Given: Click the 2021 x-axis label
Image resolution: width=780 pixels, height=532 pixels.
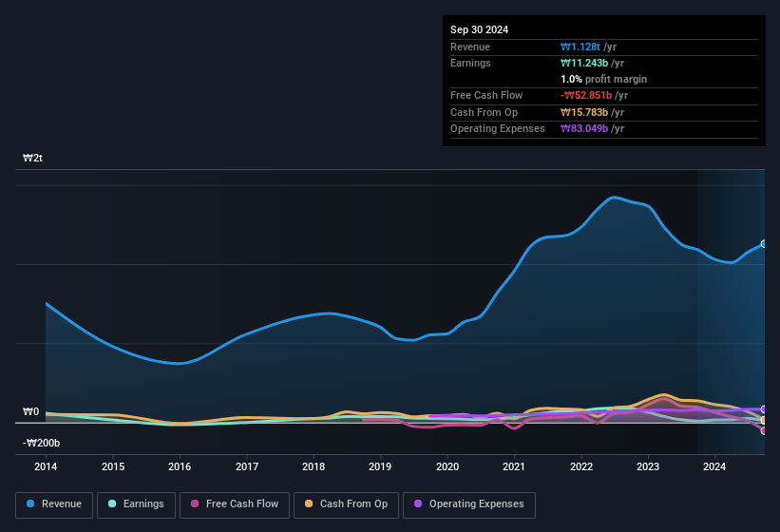Looking at the screenshot, I should [514, 466].
